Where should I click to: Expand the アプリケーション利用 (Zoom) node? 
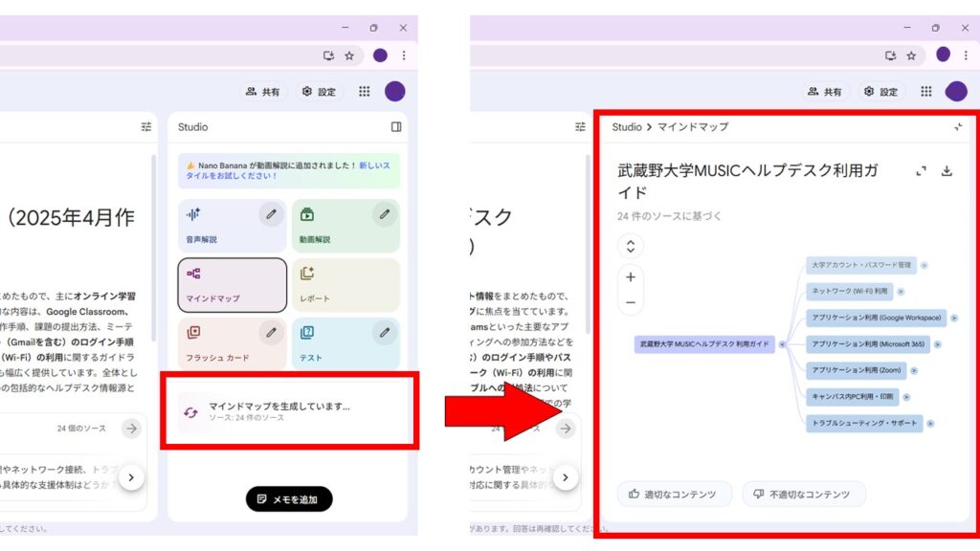913,369
